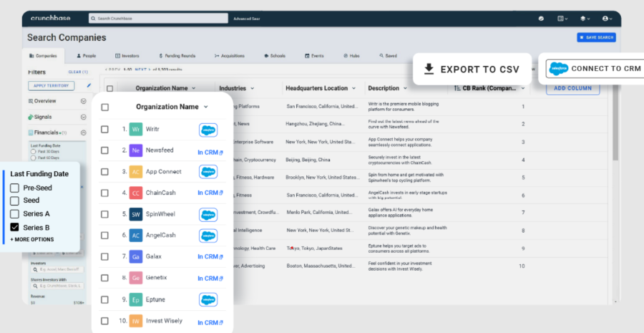Click the Salesforce icon beside App Connect
Image resolution: width=644 pixels, height=333 pixels.
click(x=208, y=172)
